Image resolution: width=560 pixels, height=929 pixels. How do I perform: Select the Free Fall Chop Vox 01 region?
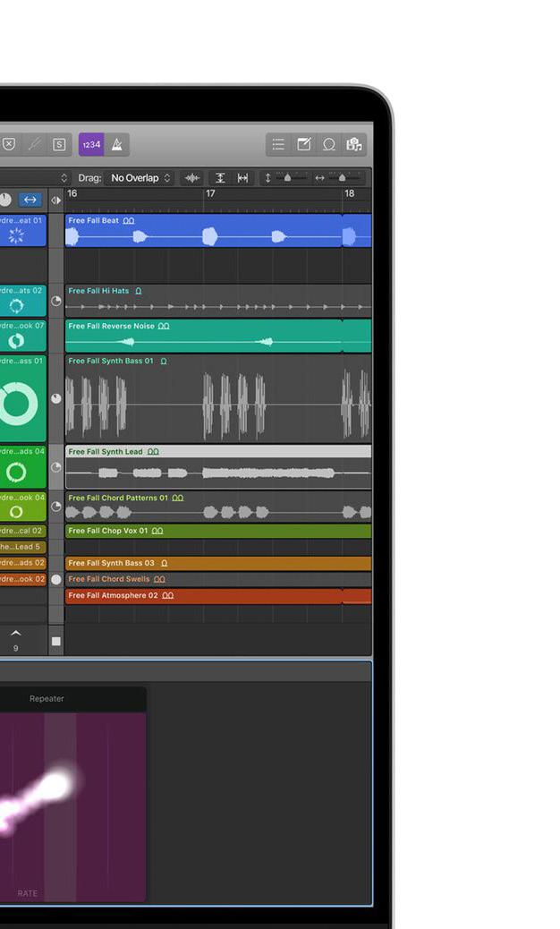(218, 531)
